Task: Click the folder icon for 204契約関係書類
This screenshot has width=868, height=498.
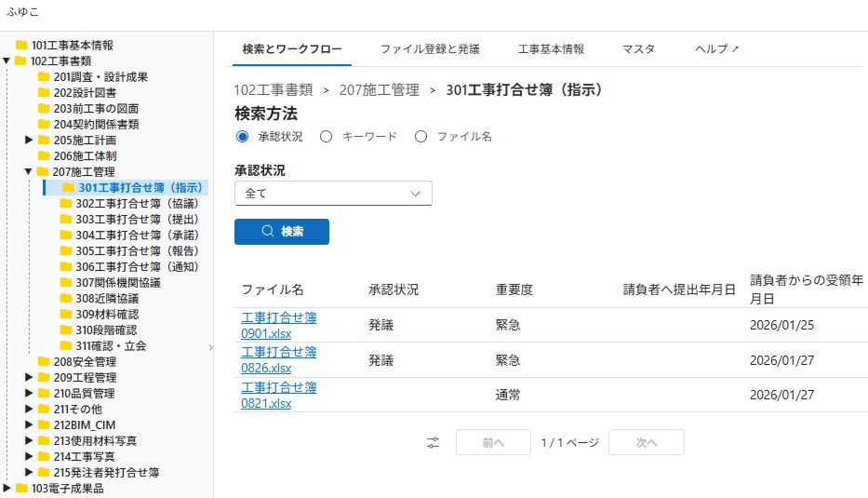Action: (x=44, y=125)
